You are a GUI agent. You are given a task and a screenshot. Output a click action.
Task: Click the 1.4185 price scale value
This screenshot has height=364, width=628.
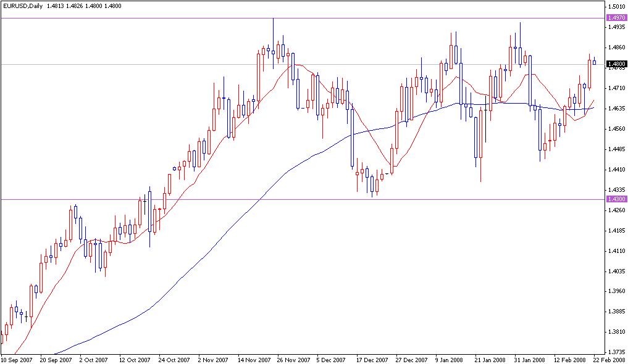click(617, 231)
